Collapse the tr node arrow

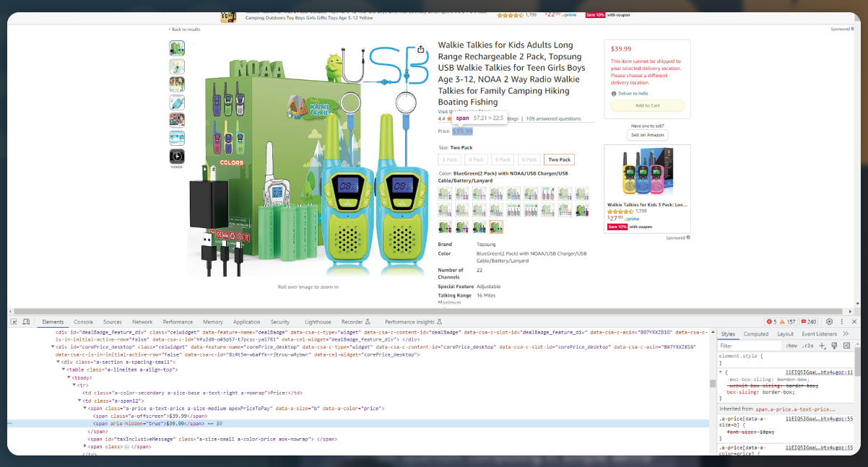(x=74, y=385)
